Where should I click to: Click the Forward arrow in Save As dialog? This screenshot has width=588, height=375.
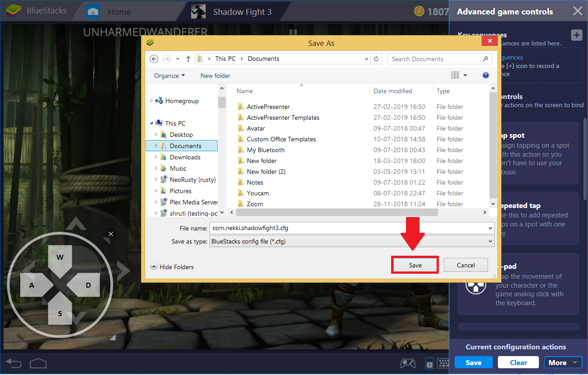point(167,59)
